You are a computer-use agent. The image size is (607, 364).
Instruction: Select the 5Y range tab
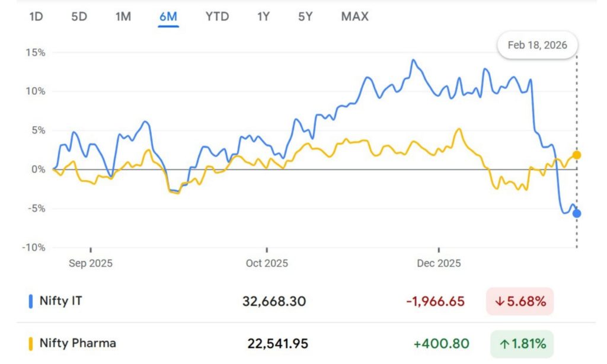click(x=305, y=17)
